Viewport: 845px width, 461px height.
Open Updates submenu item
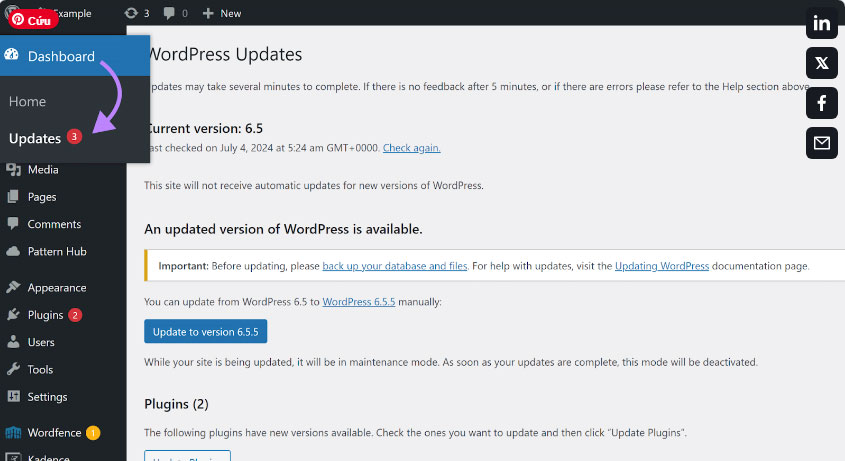tap(35, 139)
